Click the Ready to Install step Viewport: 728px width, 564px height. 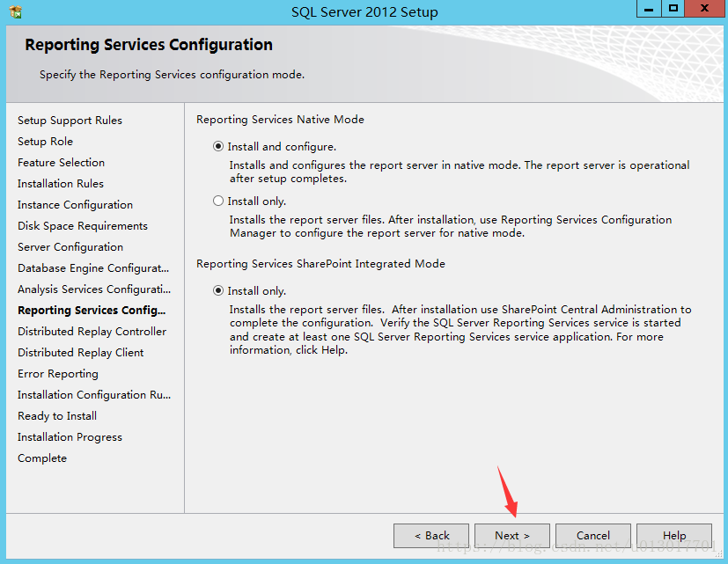tap(57, 416)
